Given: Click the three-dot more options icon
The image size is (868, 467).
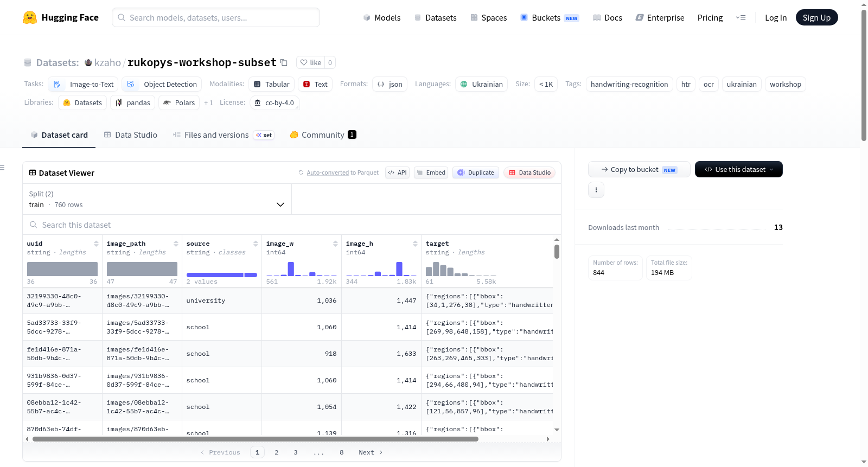Looking at the screenshot, I should [x=596, y=190].
